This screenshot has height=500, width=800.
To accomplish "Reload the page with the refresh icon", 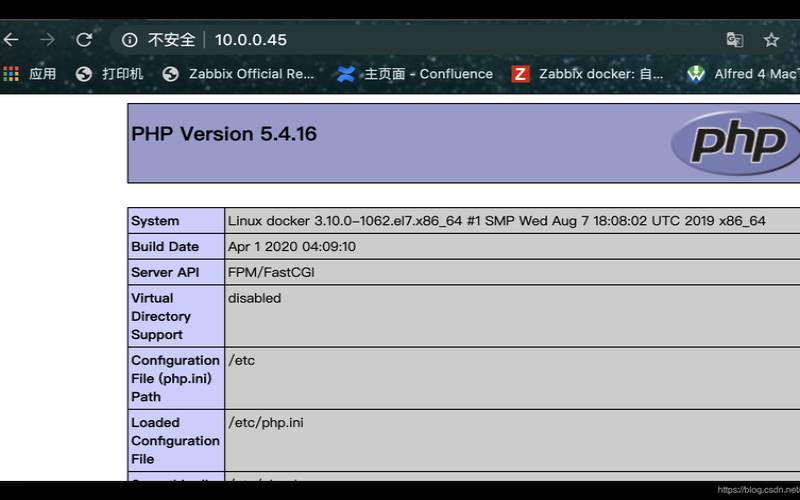I will [84, 39].
